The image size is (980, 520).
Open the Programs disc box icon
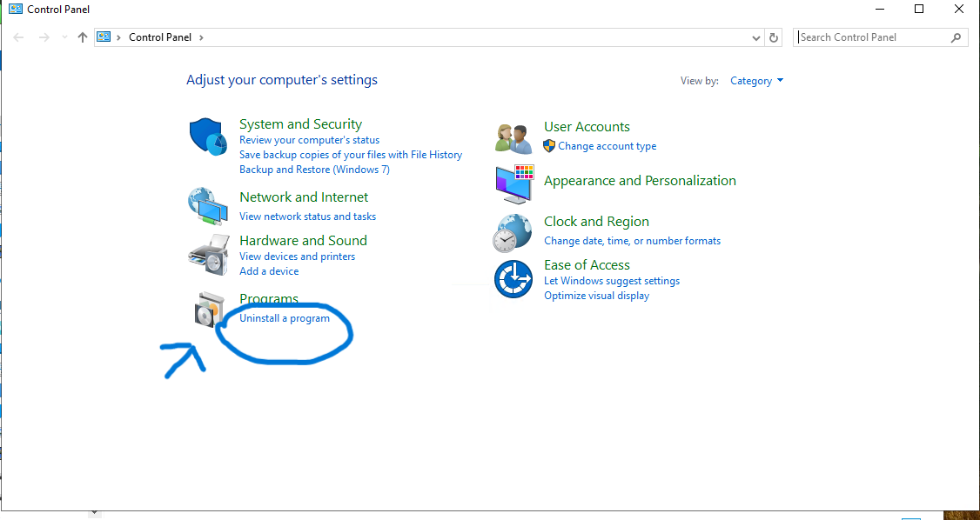click(208, 309)
